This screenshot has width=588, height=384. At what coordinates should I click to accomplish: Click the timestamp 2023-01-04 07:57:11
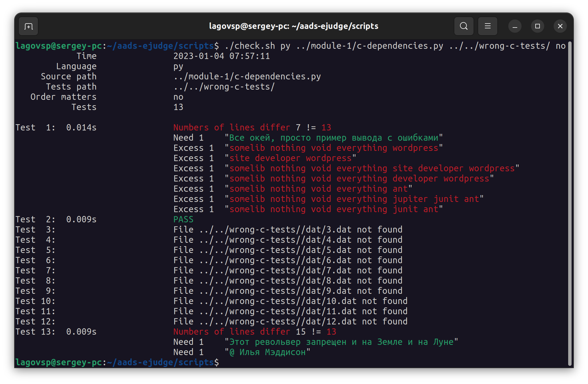(x=221, y=56)
